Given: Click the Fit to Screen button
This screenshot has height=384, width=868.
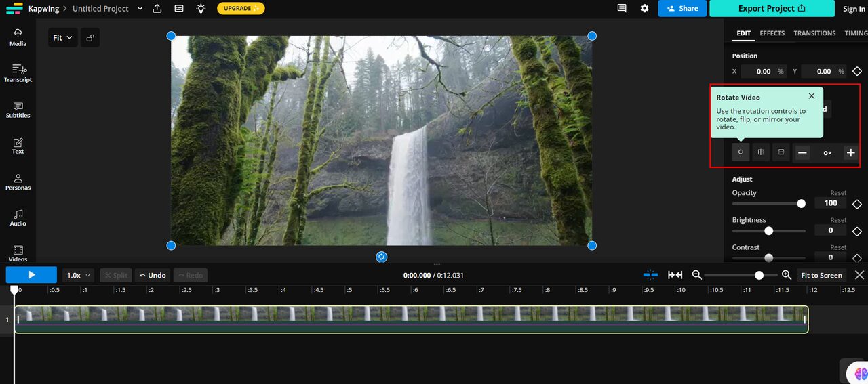Looking at the screenshot, I should (x=821, y=276).
